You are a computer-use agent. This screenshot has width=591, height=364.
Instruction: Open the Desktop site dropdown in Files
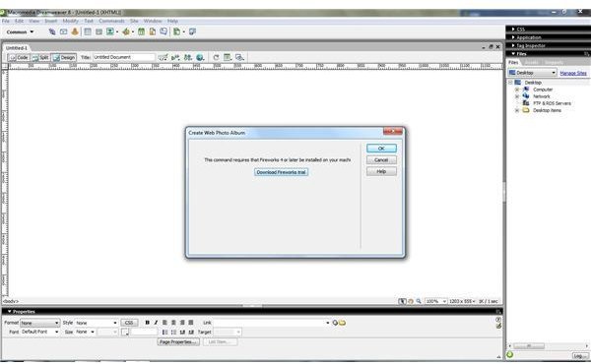(532, 72)
